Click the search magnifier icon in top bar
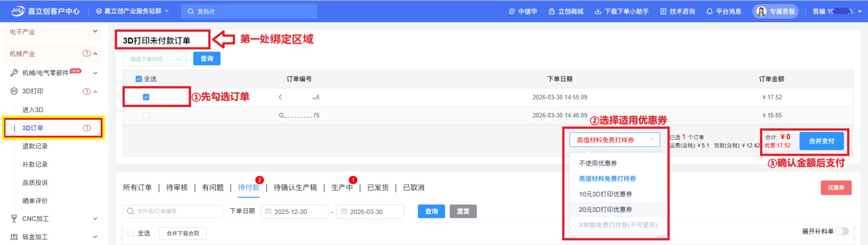The height and width of the screenshot is (245, 868). click(190, 11)
